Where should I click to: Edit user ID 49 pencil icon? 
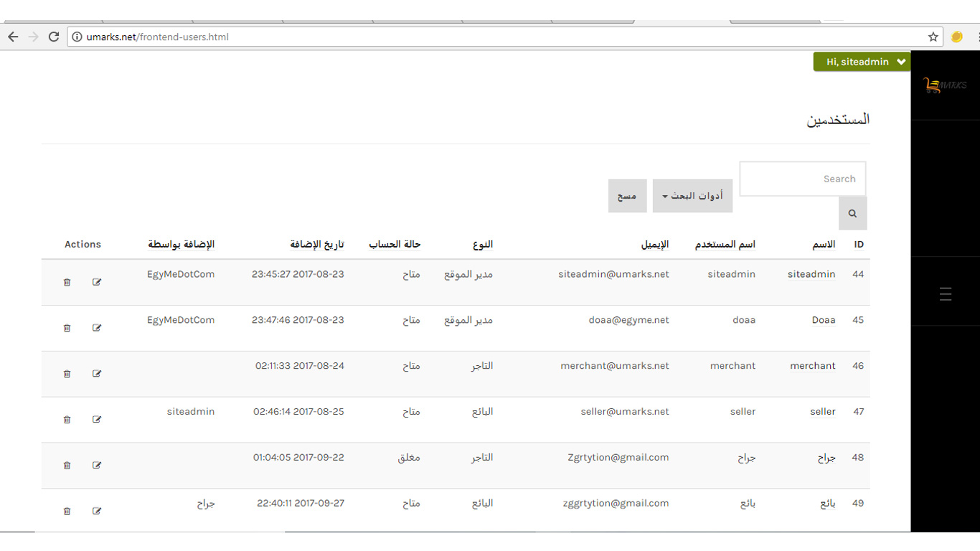pyautogui.click(x=97, y=512)
